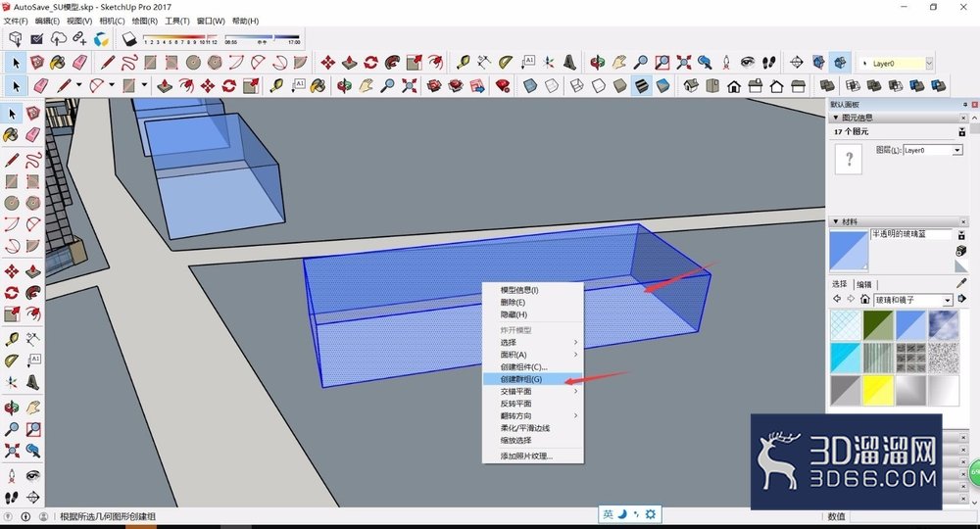Click the Get Models (3D Warehouse) icon

click(x=434, y=85)
